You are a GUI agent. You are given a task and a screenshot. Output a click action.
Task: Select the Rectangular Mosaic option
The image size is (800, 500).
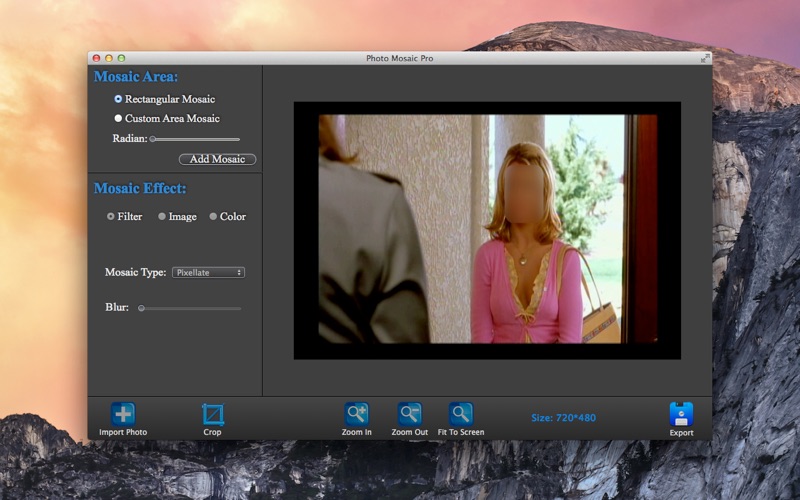pos(118,99)
